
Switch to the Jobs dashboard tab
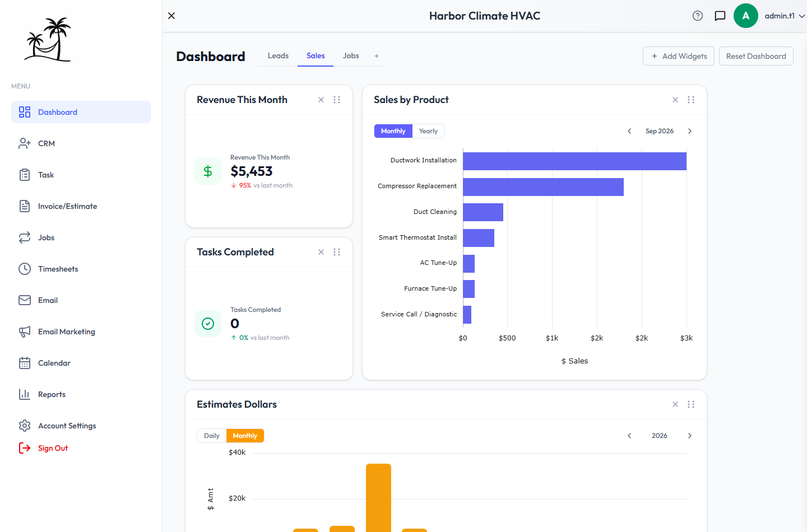(351, 55)
